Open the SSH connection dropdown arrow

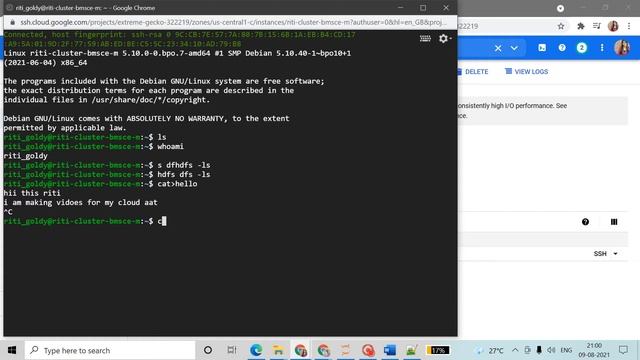tap(615, 254)
